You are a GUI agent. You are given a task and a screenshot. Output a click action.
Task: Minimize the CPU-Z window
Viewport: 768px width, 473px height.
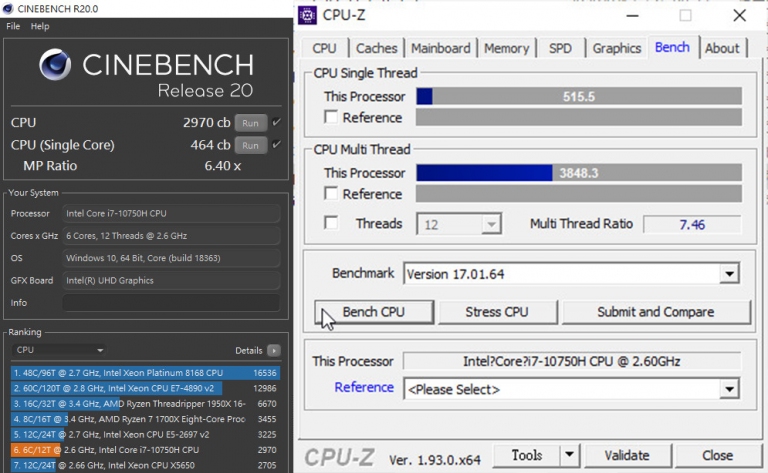[632, 16]
